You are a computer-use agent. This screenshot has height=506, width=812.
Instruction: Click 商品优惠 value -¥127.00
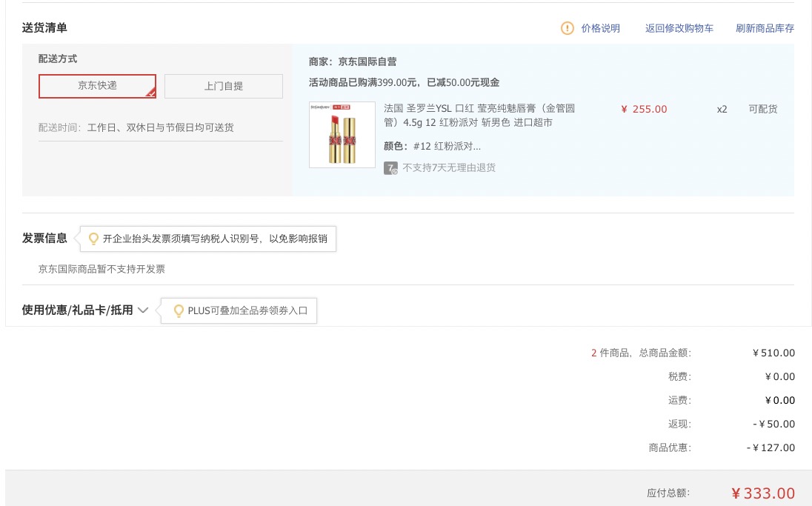tap(771, 448)
